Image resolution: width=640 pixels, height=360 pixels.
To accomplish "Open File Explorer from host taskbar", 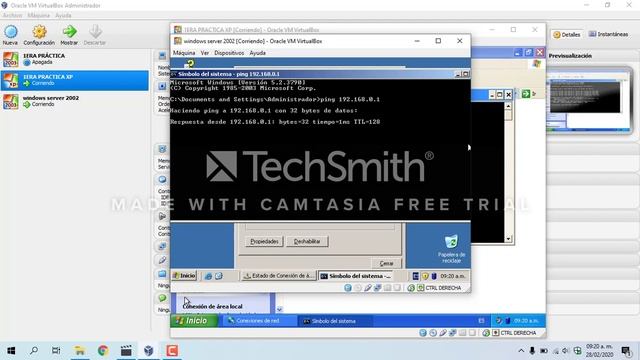I will 80,351.
